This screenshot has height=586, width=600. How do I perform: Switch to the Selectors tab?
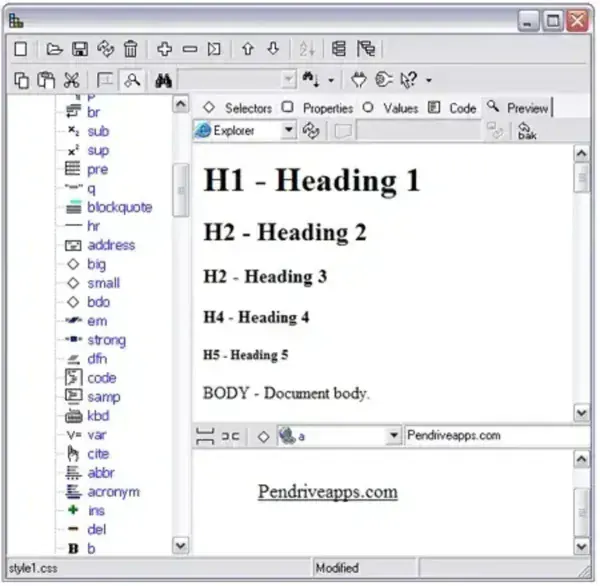point(238,108)
